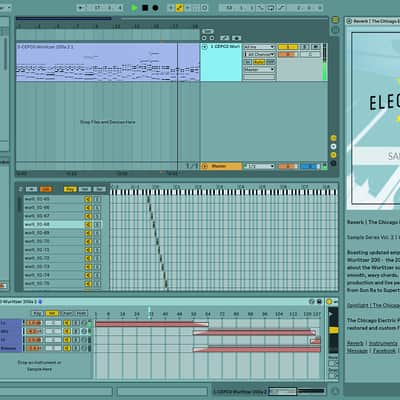
Task: Click the second red velocity zone bar
Action: pyautogui.click(x=254, y=333)
